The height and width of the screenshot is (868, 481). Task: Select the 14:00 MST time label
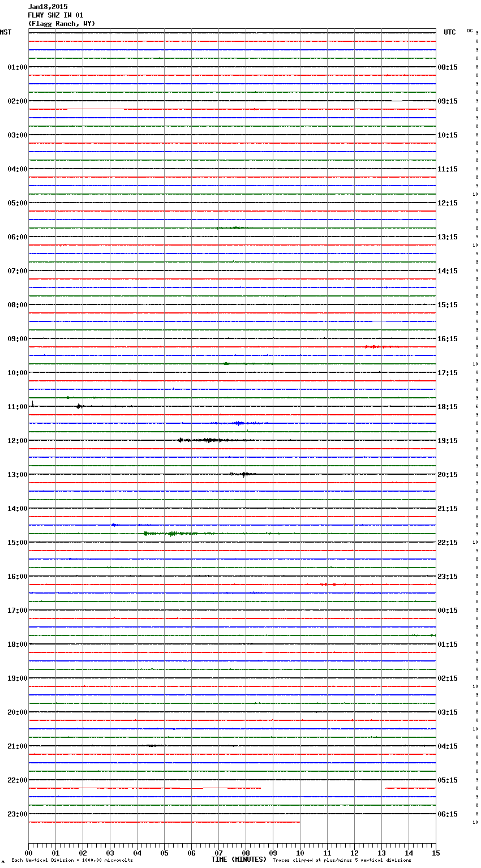18,509
